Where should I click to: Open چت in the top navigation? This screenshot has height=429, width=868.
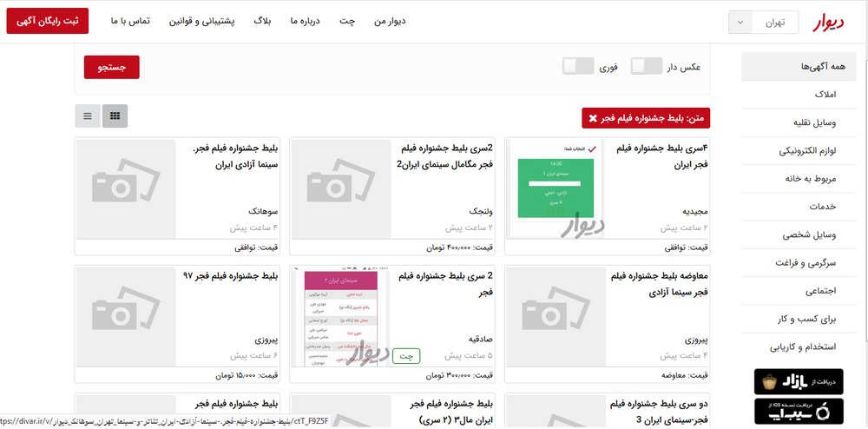point(347,21)
